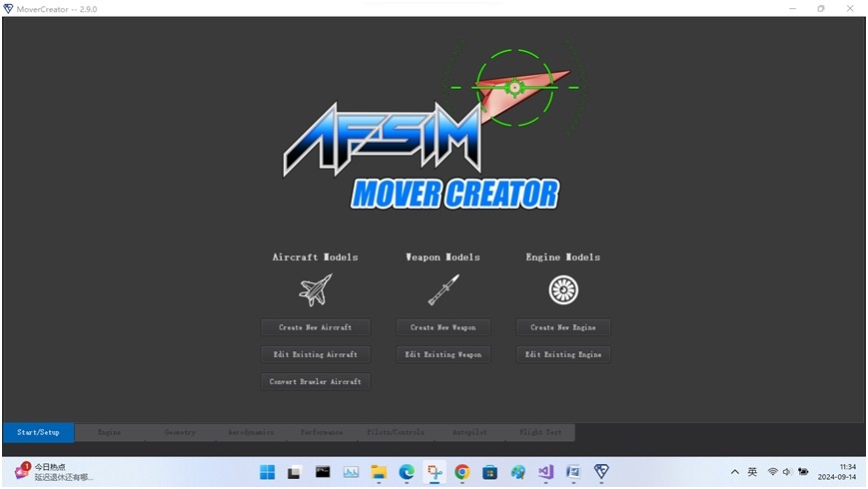Switch to the Pilots/Controls tab

(396, 432)
